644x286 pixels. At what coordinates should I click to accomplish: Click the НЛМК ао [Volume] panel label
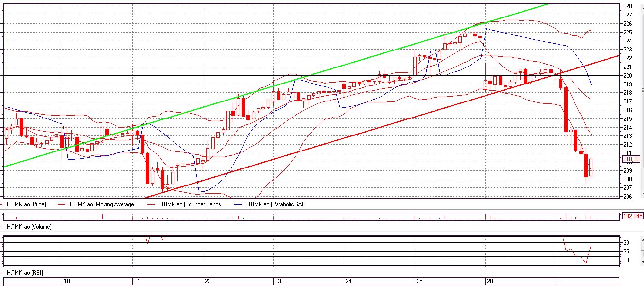(29, 227)
